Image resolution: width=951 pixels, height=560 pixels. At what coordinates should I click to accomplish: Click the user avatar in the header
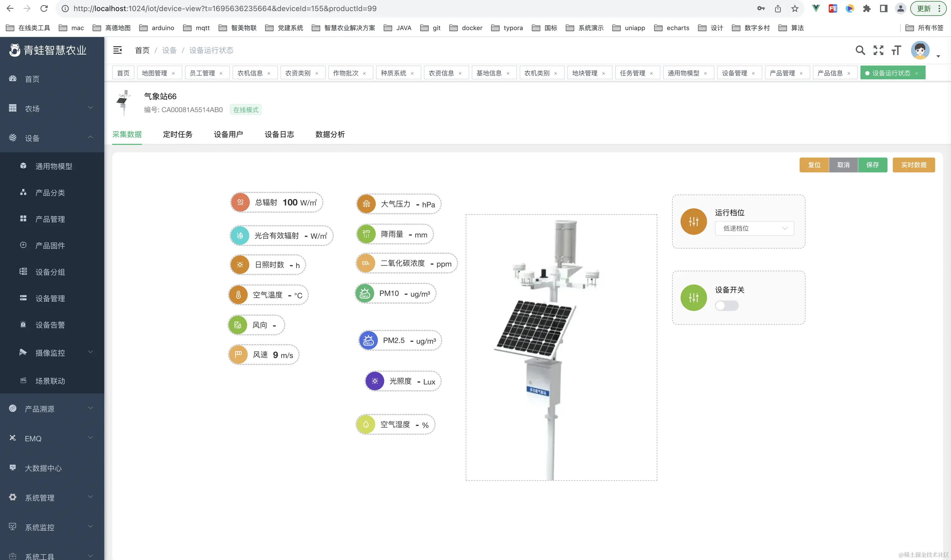pos(920,50)
